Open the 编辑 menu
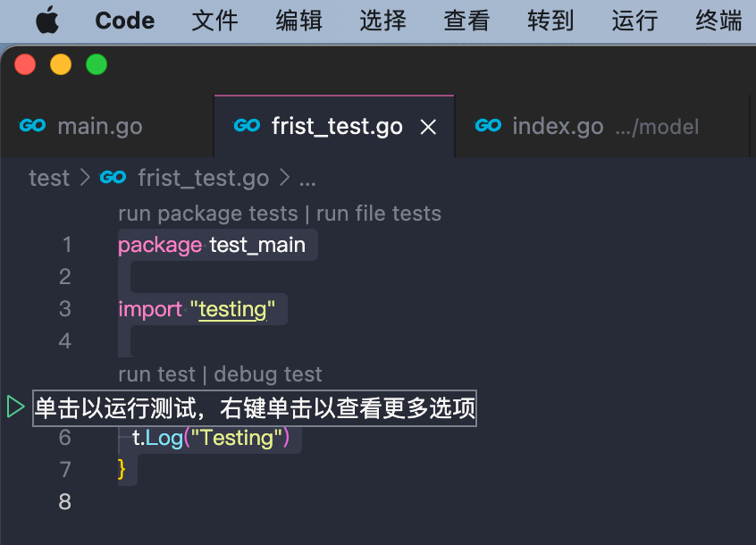Image resolution: width=756 pixels, height=545 pixels. tap(298, 21)
